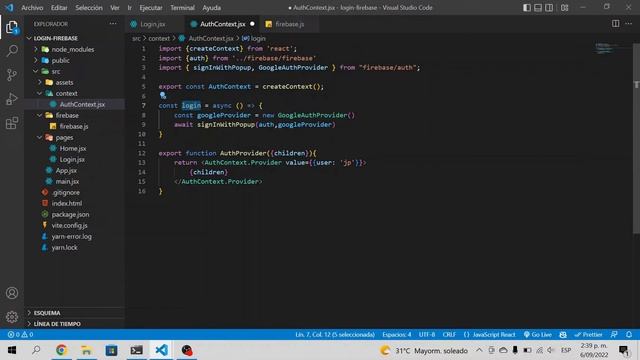Click the feedback icon in status bar
640x360 pixels.
[x=614, y=335]
